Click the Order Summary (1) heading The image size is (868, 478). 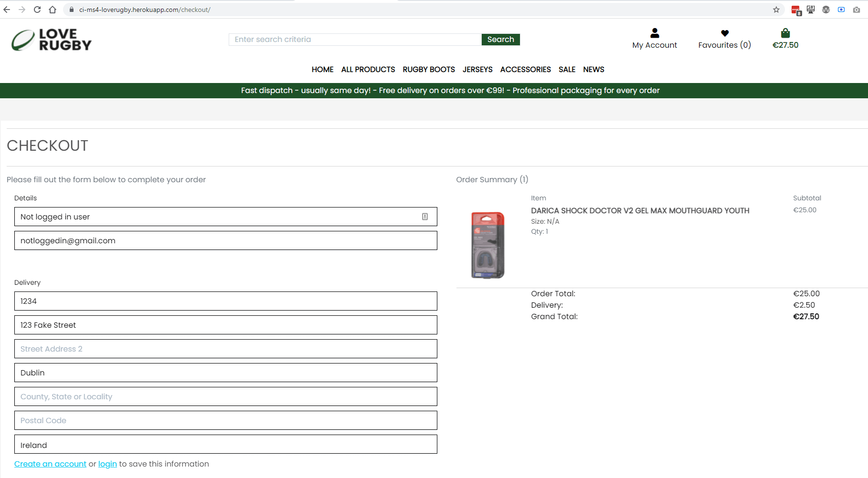pos(492,179)
